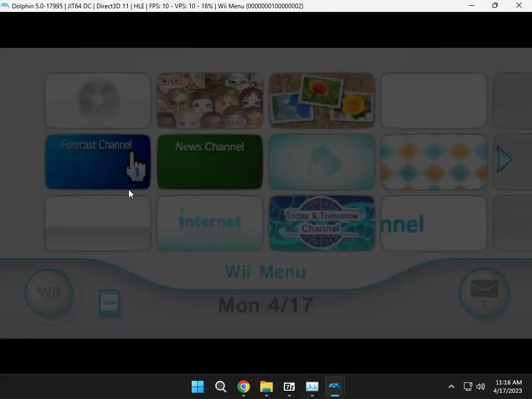532x399 pixels.
Task: Open File Explorer from the taskbar
Action: [x=267, y=387]
